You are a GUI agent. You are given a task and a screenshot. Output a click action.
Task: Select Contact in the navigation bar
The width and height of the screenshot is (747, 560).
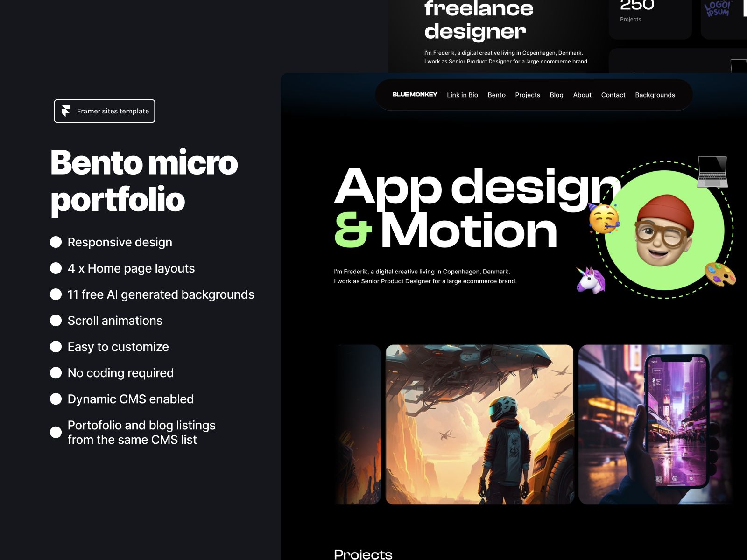(613, 95)
